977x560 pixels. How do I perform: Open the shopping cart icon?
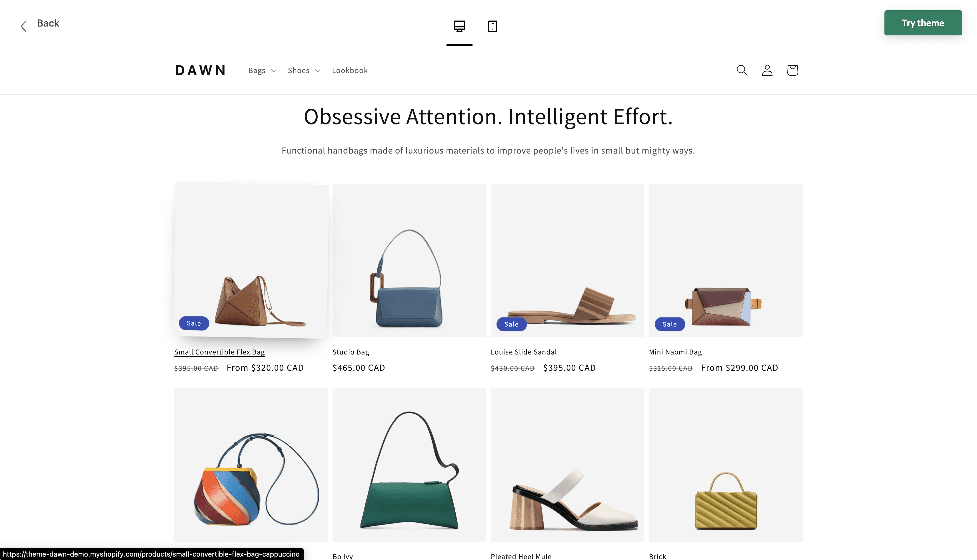coord(792,70)
